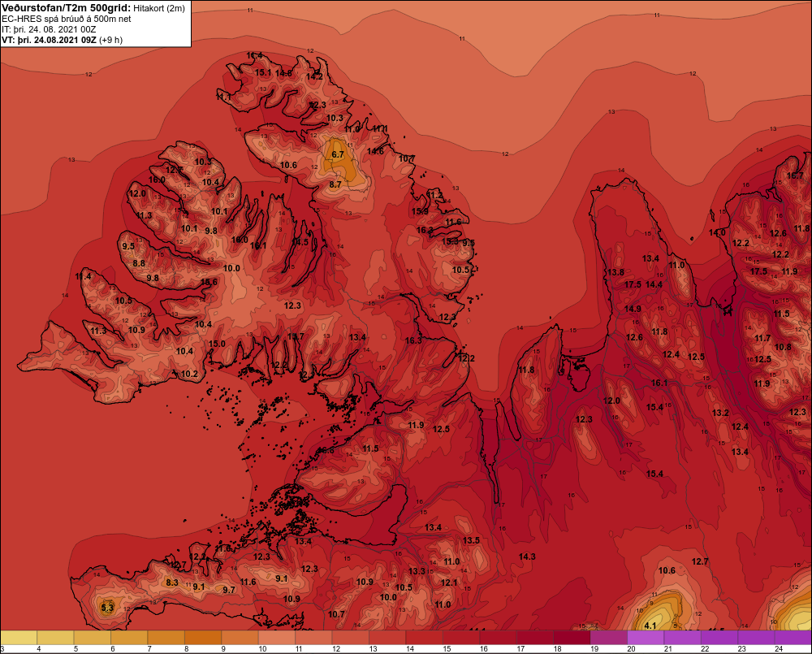Screen dimensions: 812x654
Task: Select the purple swatch between 20 and 21
Action: point(646,638)
